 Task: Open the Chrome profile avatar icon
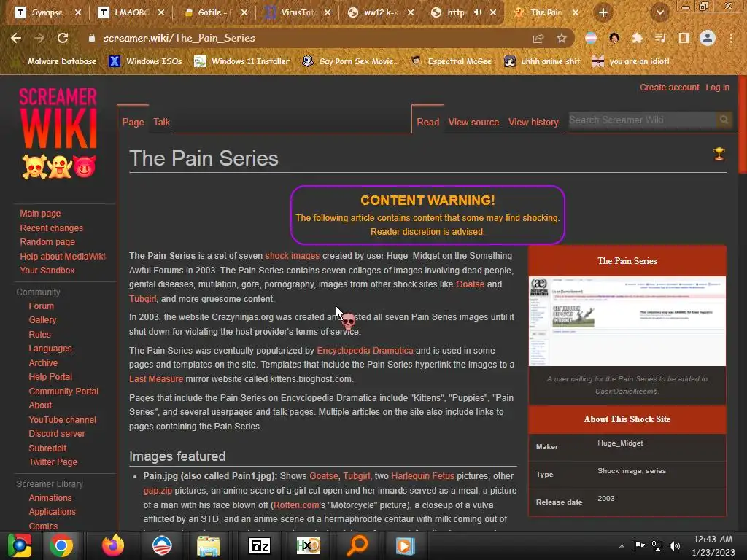coord(708,38)
